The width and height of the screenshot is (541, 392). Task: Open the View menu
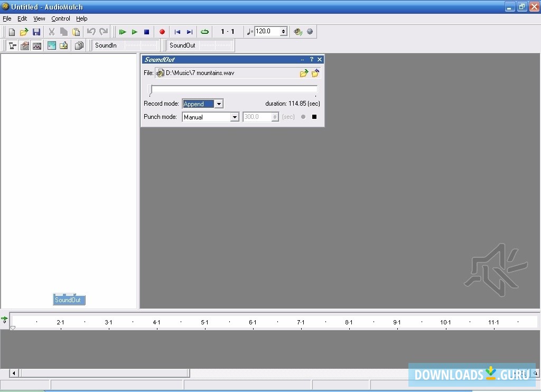[x=39, y=18]
